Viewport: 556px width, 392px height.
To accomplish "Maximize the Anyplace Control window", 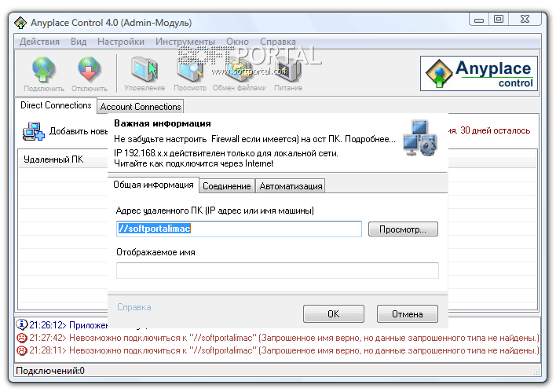I will 499,20.
